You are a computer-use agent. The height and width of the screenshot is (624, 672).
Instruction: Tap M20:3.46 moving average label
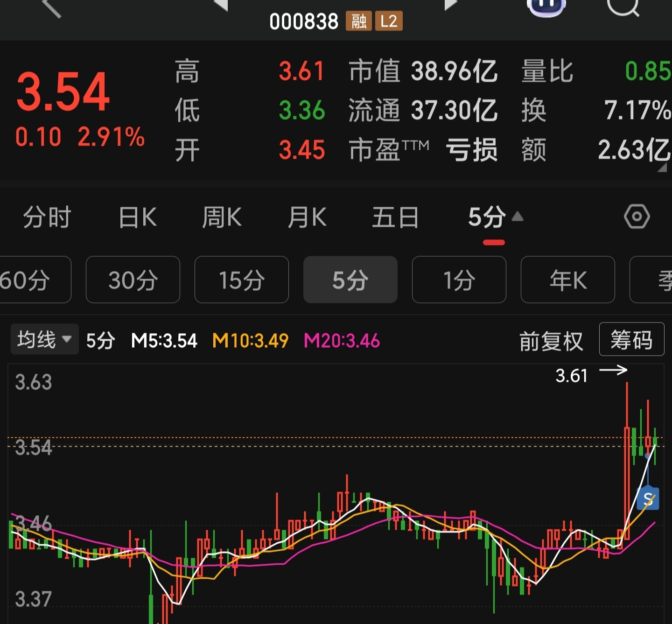342,341
